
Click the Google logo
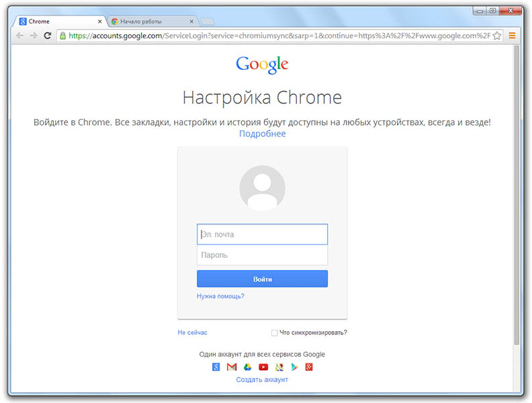point(262,64)
